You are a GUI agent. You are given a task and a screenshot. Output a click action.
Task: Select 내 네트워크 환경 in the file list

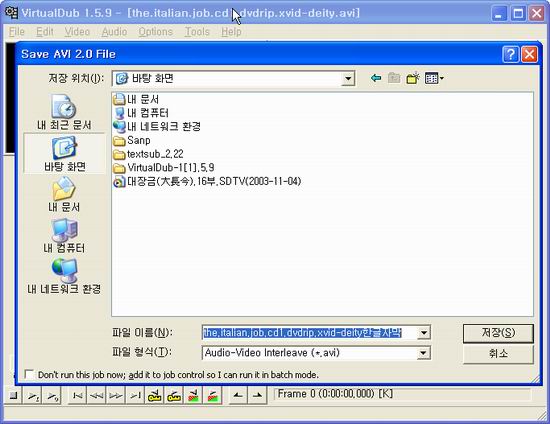[x=157, y=127]
